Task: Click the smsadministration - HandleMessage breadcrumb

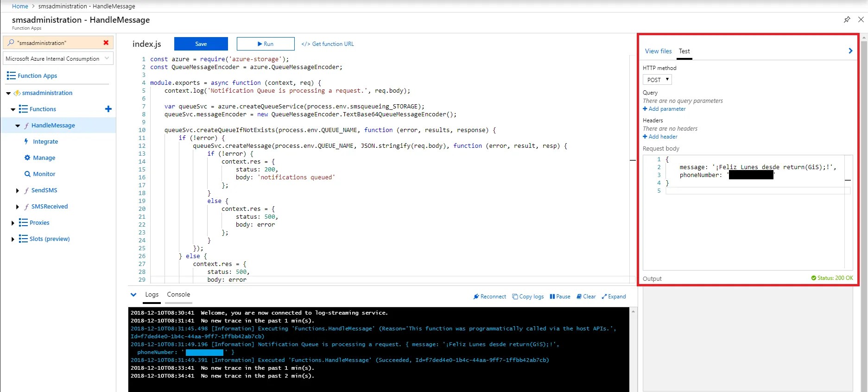Action: (87, 6)
